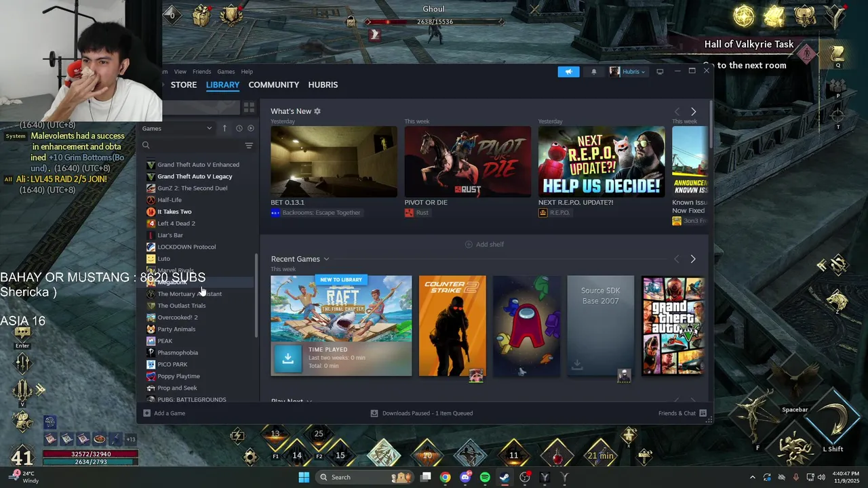Screen dimensions: 868x488
Task: Open the View menu
Action: 180,71
